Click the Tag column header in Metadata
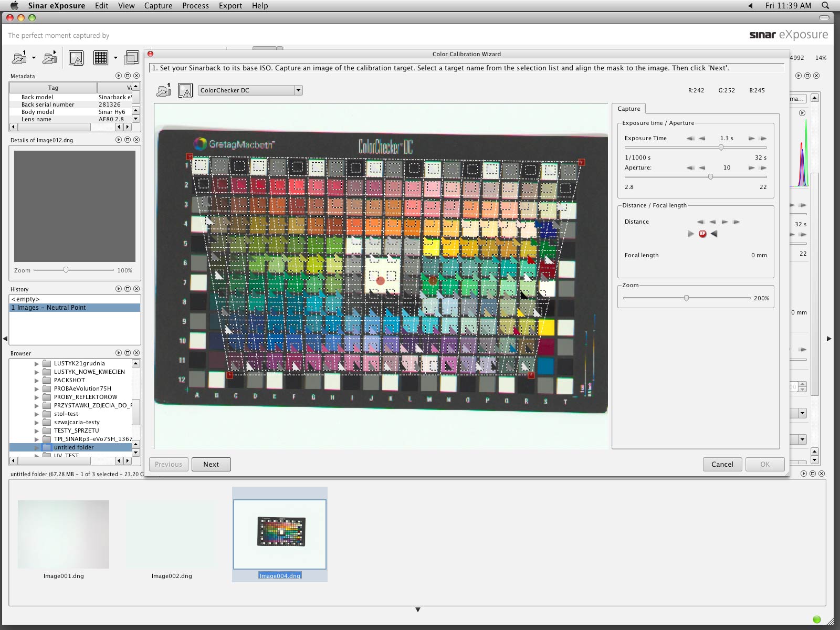Image resolution: width=840 pixels, height=630 pixels. click(53, 88)
